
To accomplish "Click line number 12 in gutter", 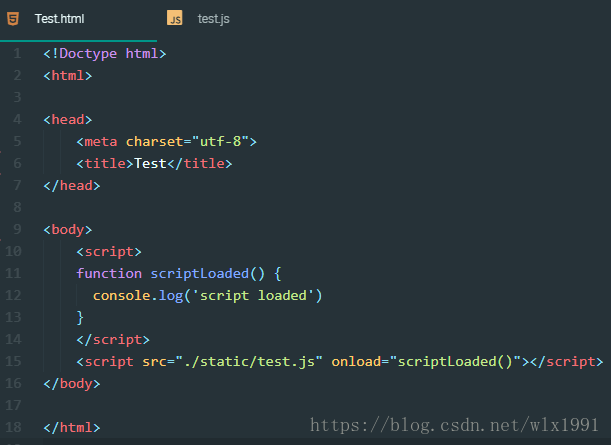I will pos(13,295).
